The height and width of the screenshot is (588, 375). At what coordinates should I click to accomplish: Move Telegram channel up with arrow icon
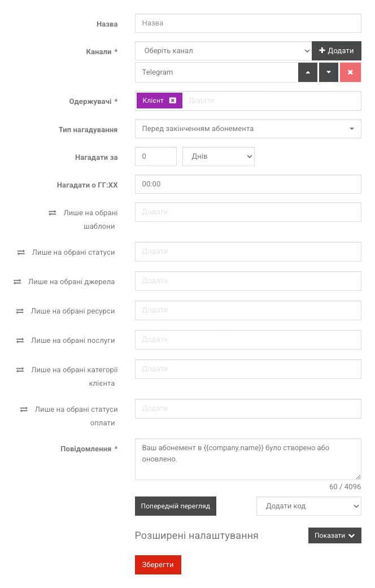(308, 72)
